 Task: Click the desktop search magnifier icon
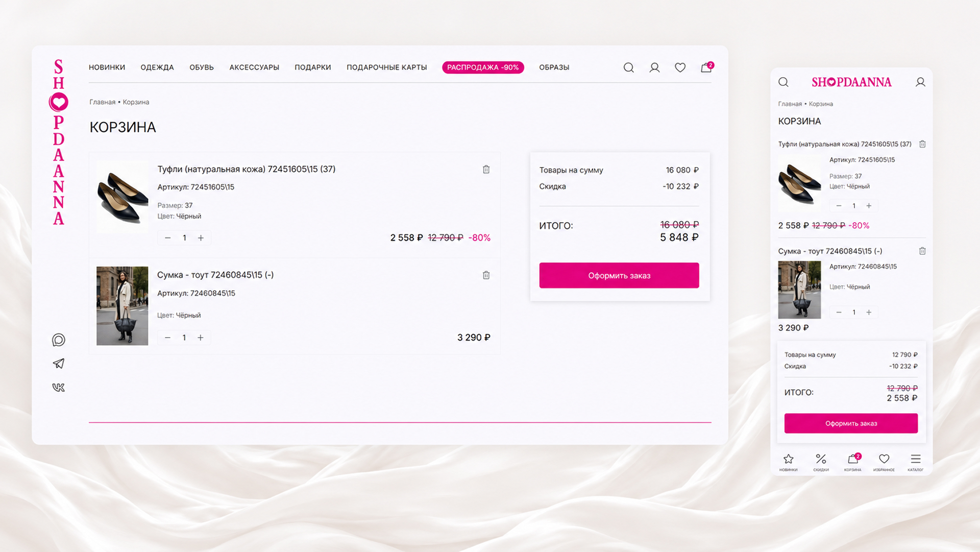[628, 67]
